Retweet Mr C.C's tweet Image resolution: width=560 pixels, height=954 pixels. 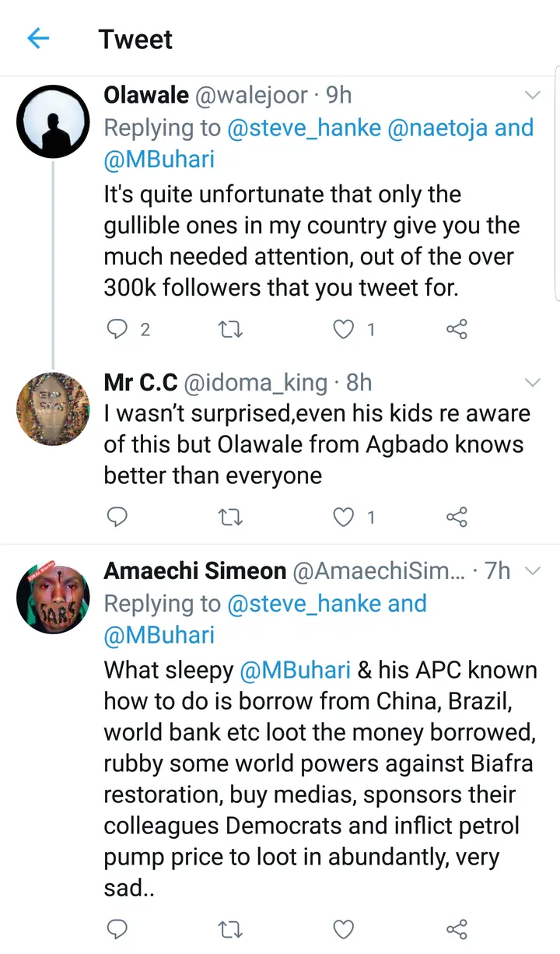point(230,517)
